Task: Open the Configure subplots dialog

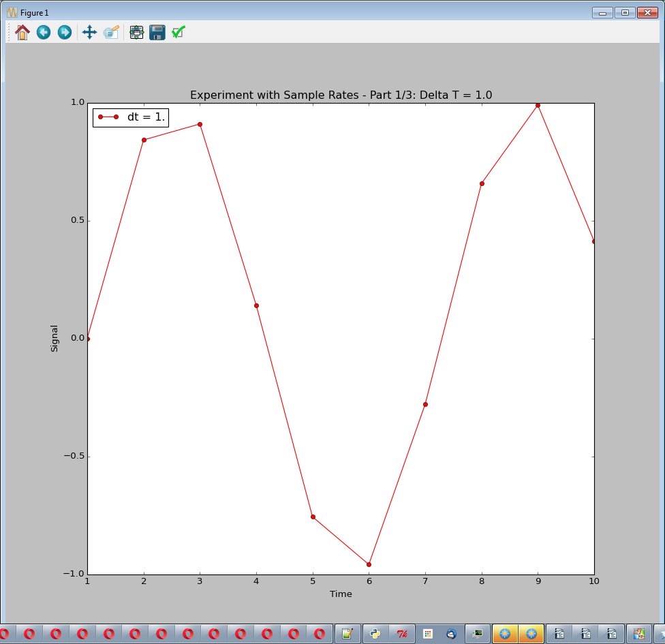Action: click(136, 32)
